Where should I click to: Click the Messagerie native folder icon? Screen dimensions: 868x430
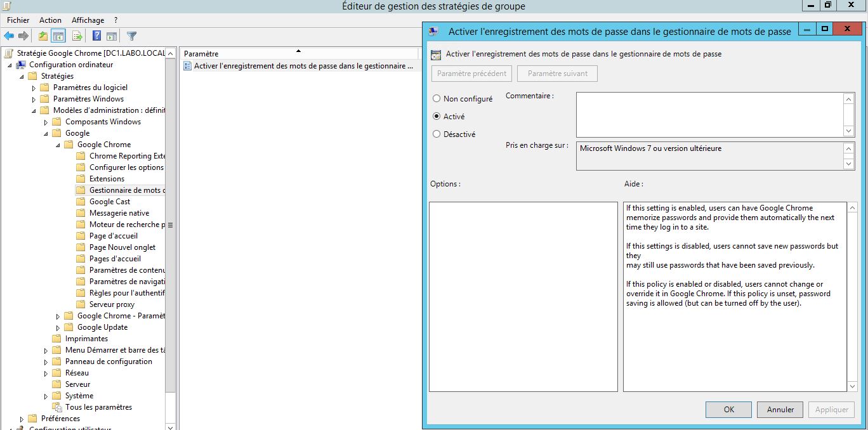(x=81, y=213)
